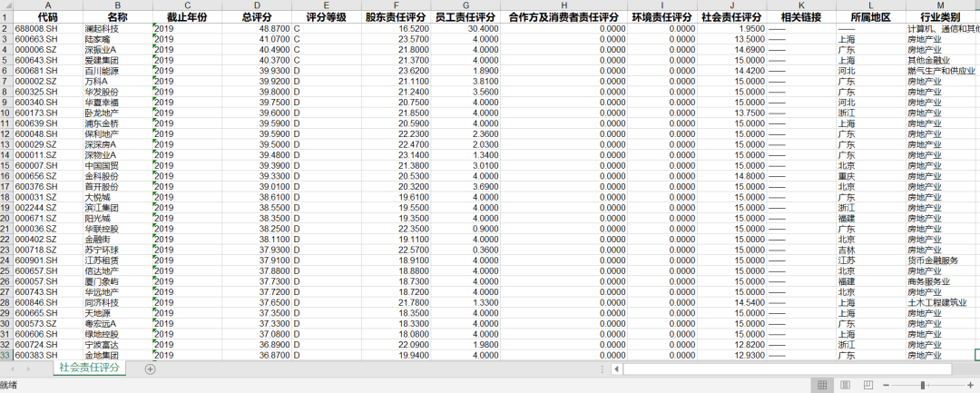The width and height of the screenshot is (980, 393).
Task: Zoom out with minus button
Action: 888,385
